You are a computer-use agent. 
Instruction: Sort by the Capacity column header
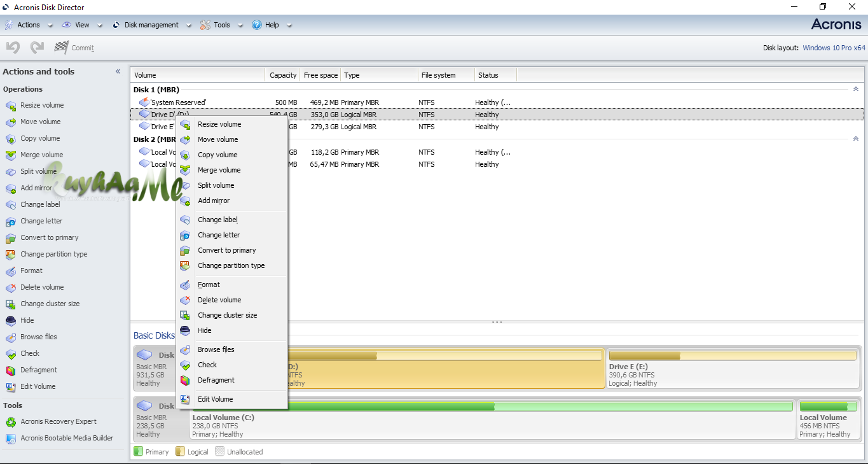282,75
